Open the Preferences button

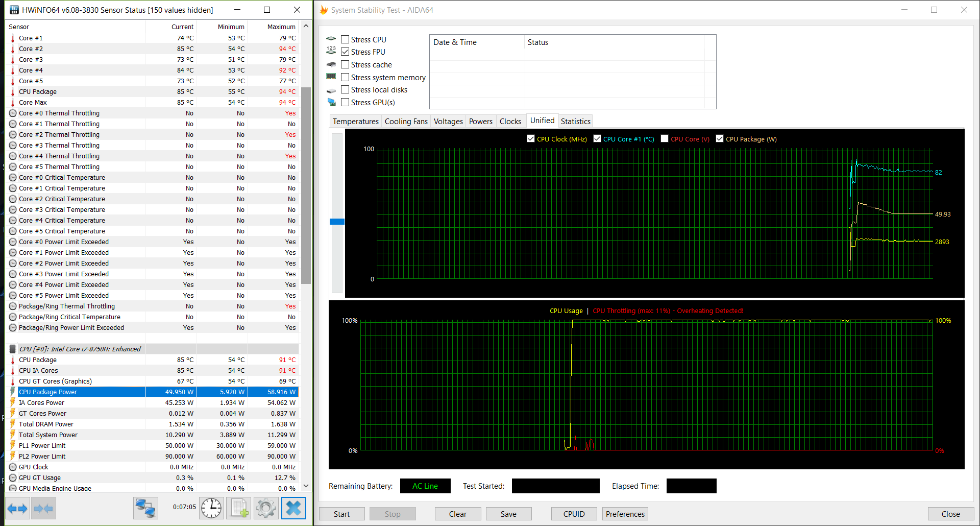point(625,514)
